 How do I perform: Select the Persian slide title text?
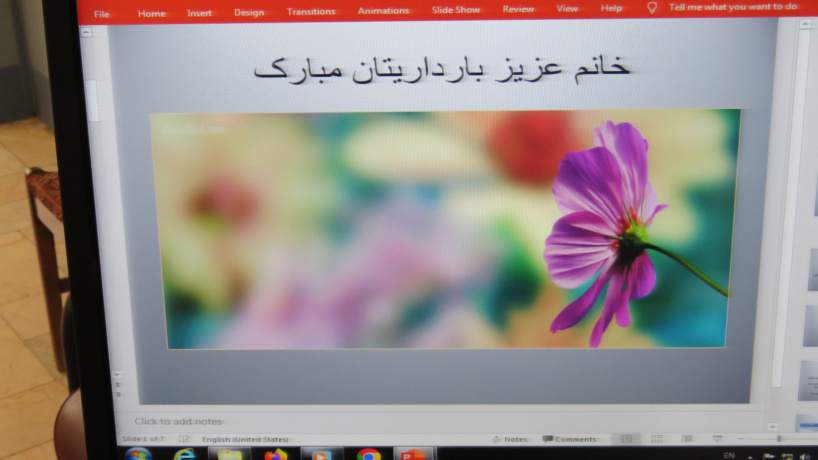(x=441, y=70)
